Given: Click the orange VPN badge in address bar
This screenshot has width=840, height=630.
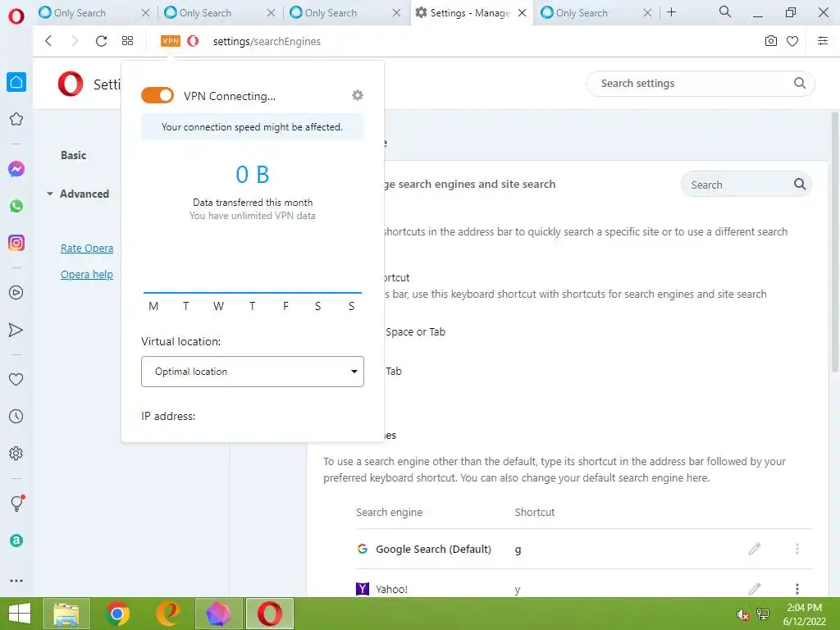Looking at the screenshot, I should click(171, 41).
